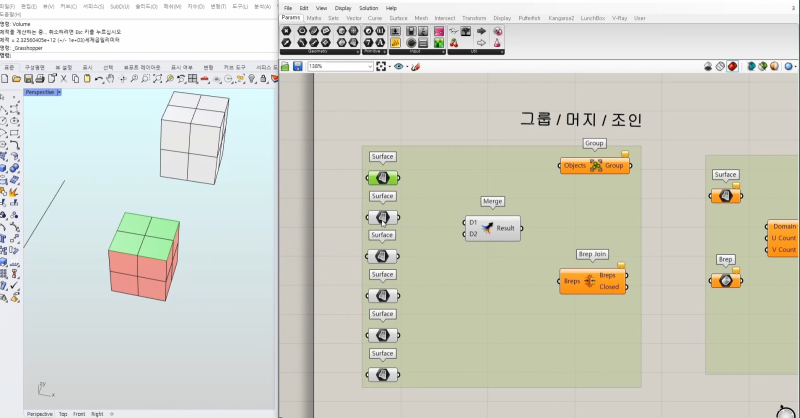This screenshot has width=800, height=418.
Task: Click Gradient pink icon in Input panel
Action: [439, 32]
